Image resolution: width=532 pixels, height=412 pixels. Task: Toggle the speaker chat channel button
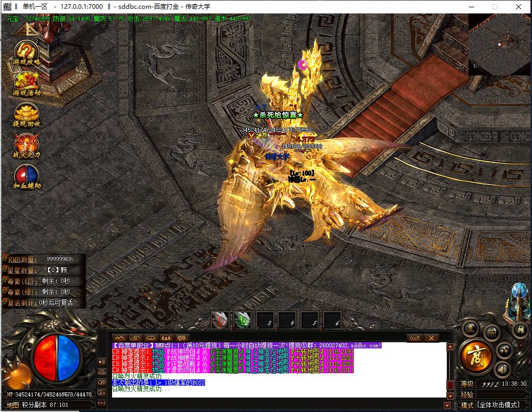[x=101, y=362]
